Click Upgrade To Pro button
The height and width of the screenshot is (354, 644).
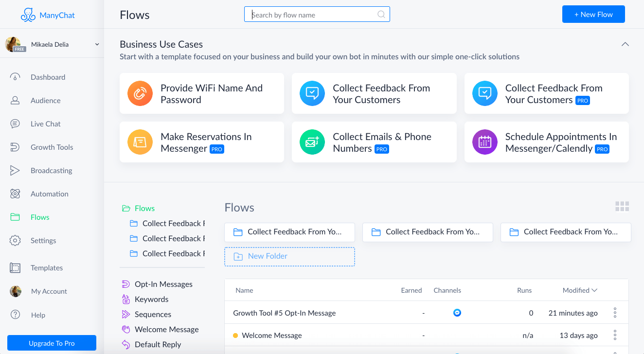tap(52, 343)
